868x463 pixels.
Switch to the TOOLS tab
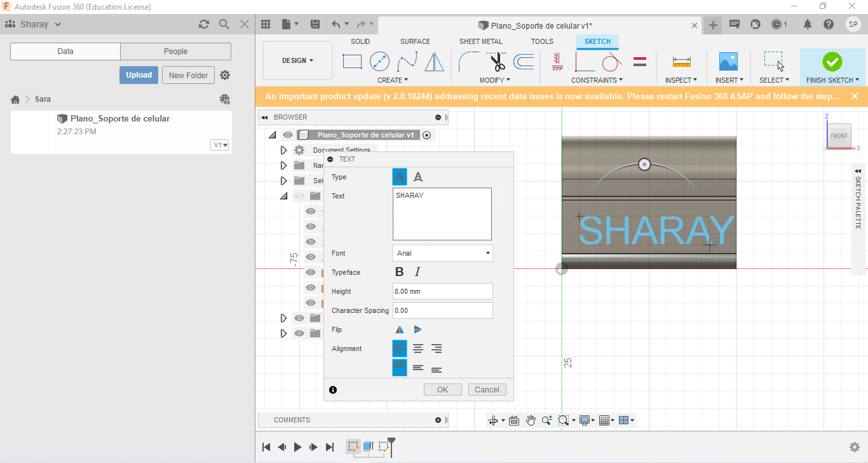point(542,41)
